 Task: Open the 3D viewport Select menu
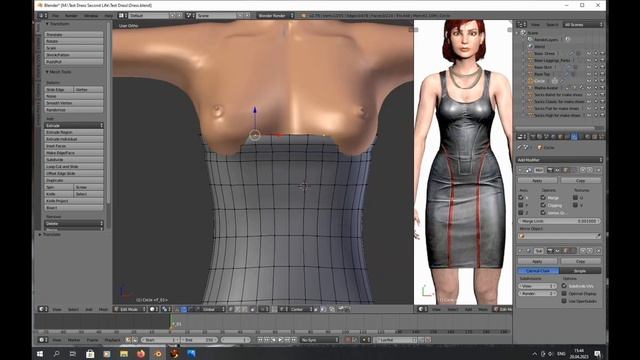click(x=73, y=309)
